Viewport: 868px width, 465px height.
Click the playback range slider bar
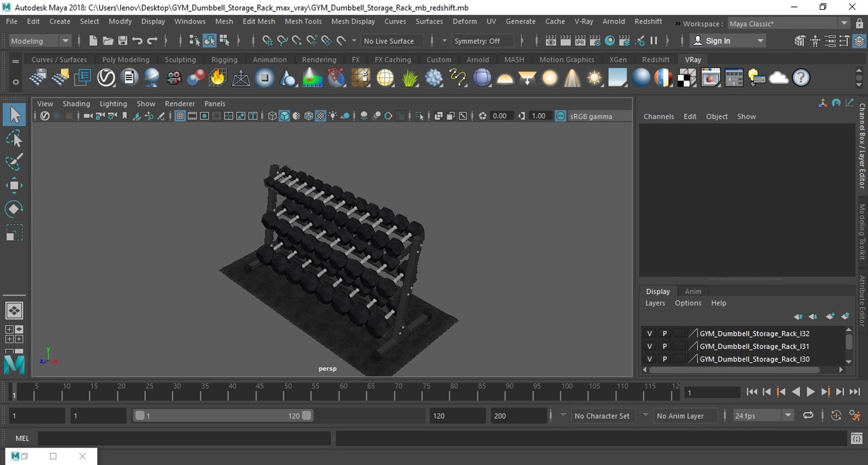223,416
